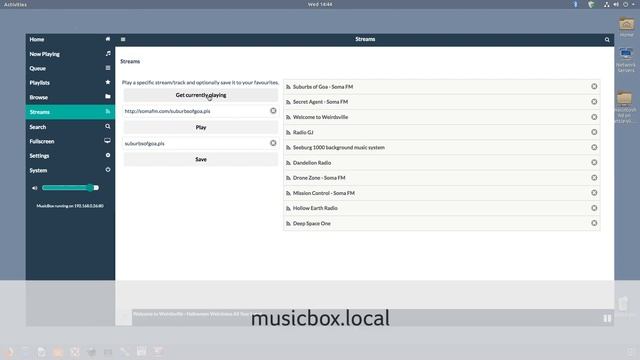Click the Save button
Viewport: 640px width, 360px height.
tap(201, 159)
